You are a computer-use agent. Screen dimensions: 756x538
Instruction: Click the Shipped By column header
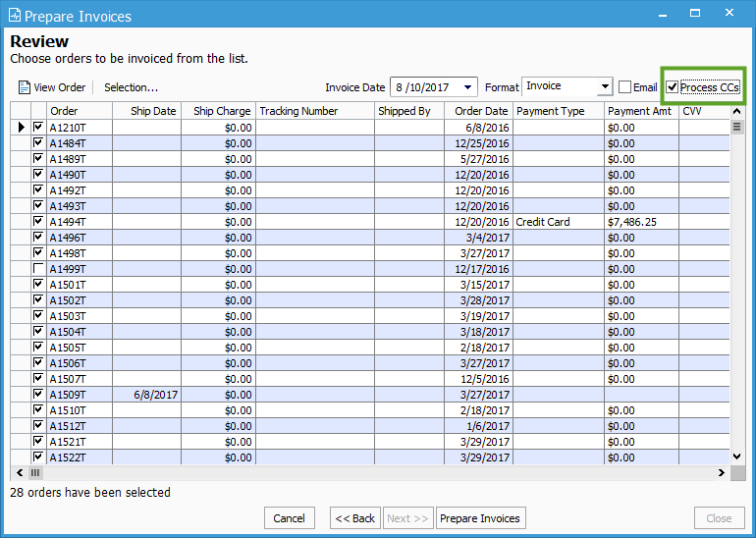tap(409, 111)
